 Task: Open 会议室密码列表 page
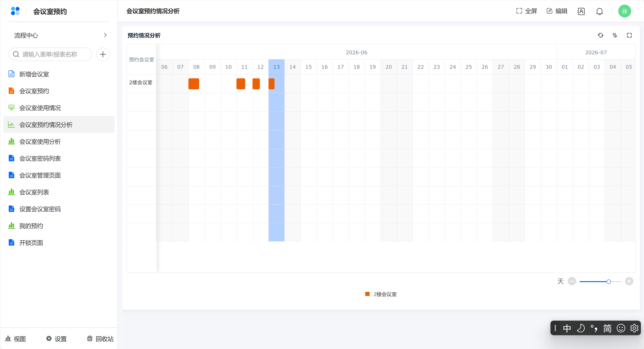pyautogui.click(x=59, y=158)
